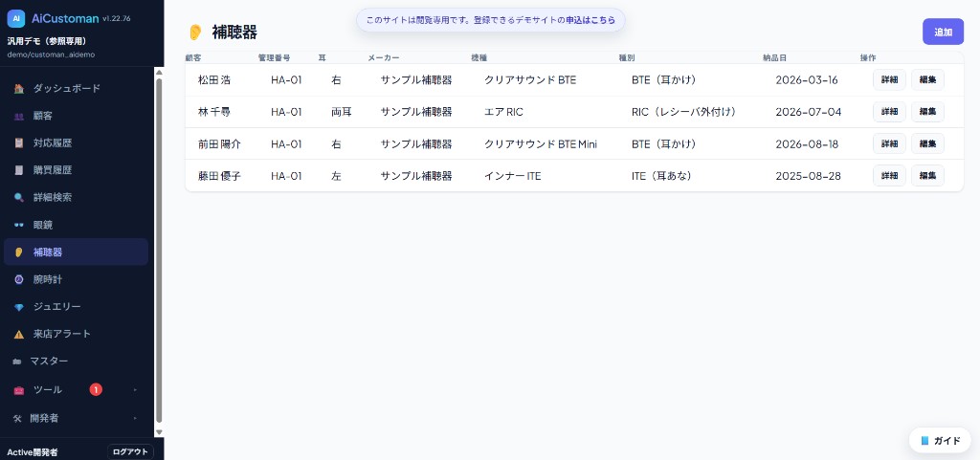Open 詳細 for 林 千尋

click(x=889, y=112)
